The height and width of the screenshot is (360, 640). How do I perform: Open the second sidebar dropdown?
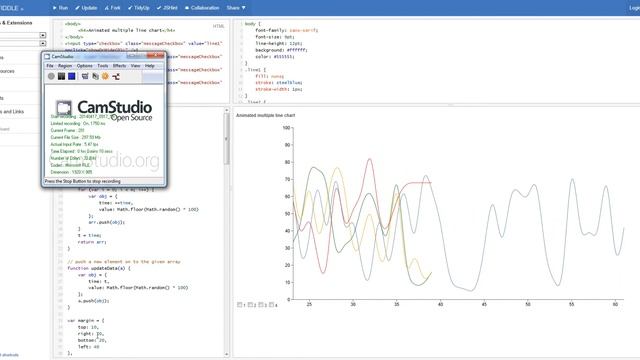(x=43, y=43)
